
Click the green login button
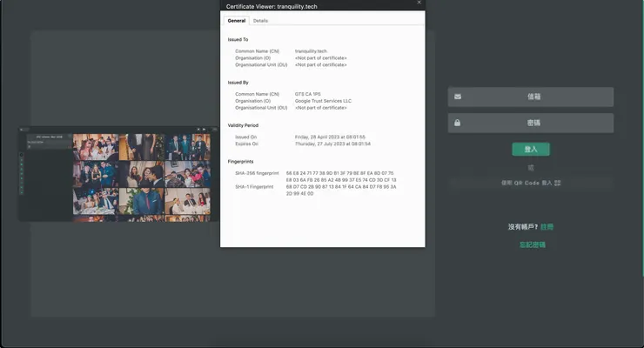[531, 149]
